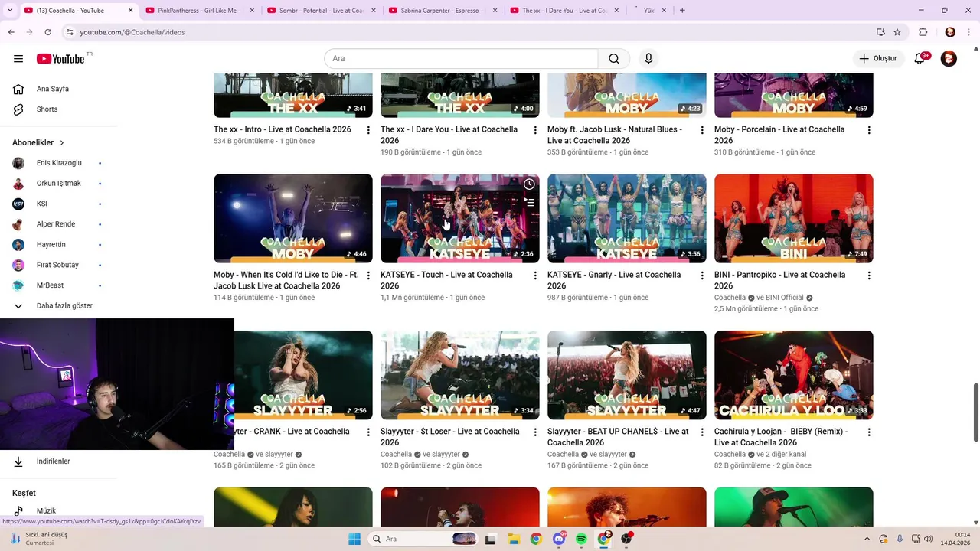This screenshot has height=551, width=980.
Task: Click the page vertical scrollbar thumb
Action: [976, 412]
